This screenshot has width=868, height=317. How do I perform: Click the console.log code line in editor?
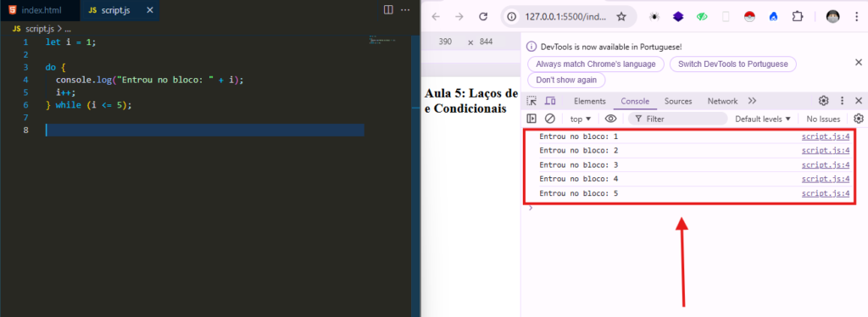(149, 80)
